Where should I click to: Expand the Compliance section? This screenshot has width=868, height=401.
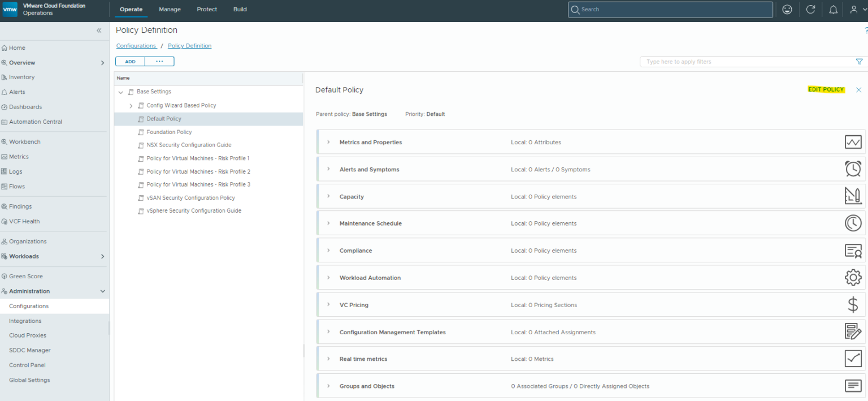pos(328,251)
